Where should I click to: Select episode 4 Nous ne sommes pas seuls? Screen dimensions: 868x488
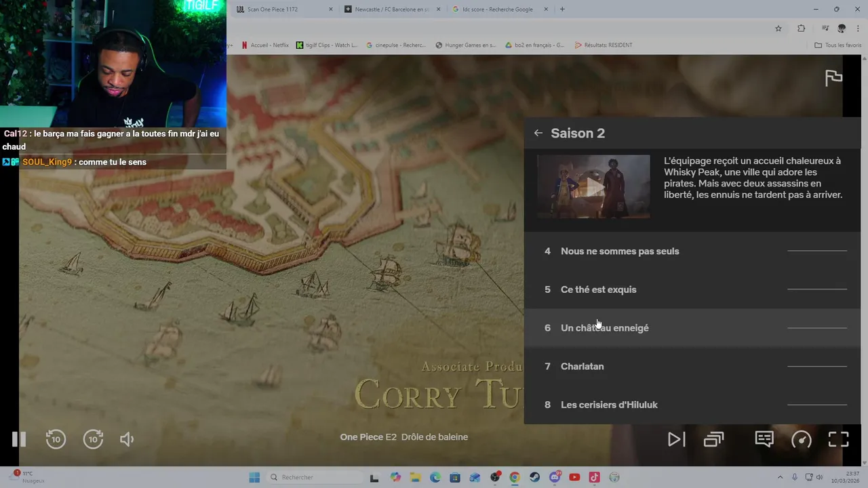pyautogui.click(x=692, y=251)
